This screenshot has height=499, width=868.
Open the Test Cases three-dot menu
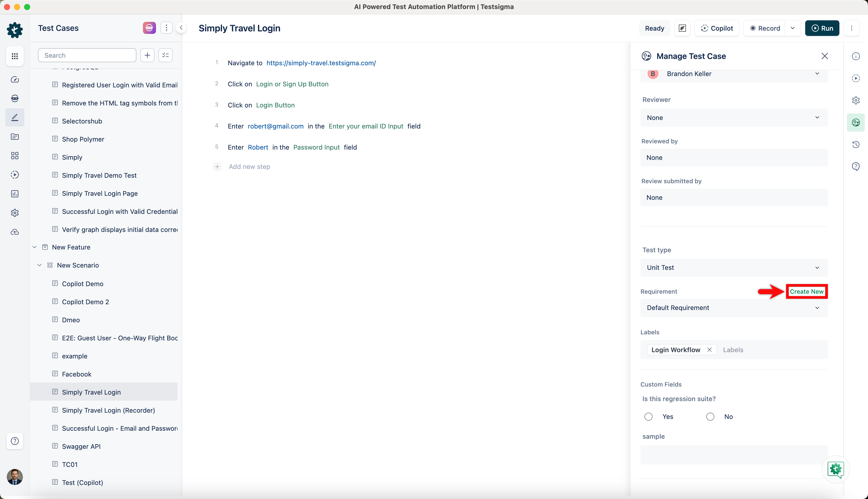pyautogui.click(x=167, y=28)
